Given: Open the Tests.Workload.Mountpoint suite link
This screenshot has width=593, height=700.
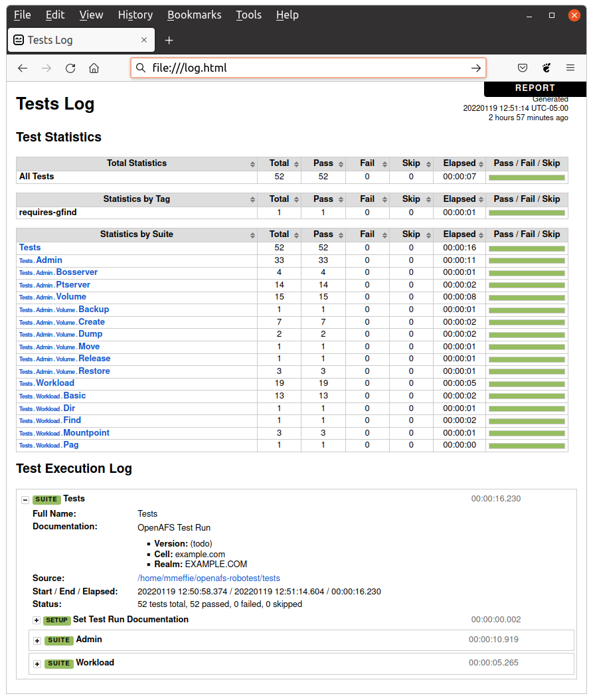Looking at the screenshot, I should pos(64,433).
